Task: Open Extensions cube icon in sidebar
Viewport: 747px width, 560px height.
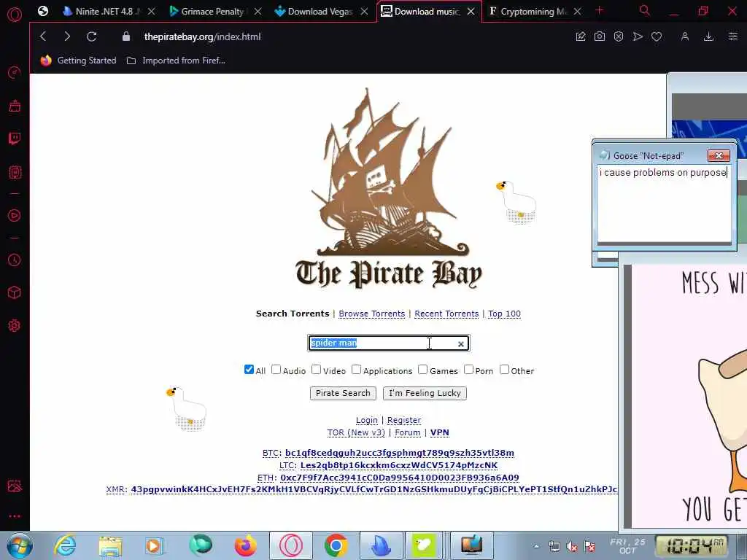Action: 15,292
